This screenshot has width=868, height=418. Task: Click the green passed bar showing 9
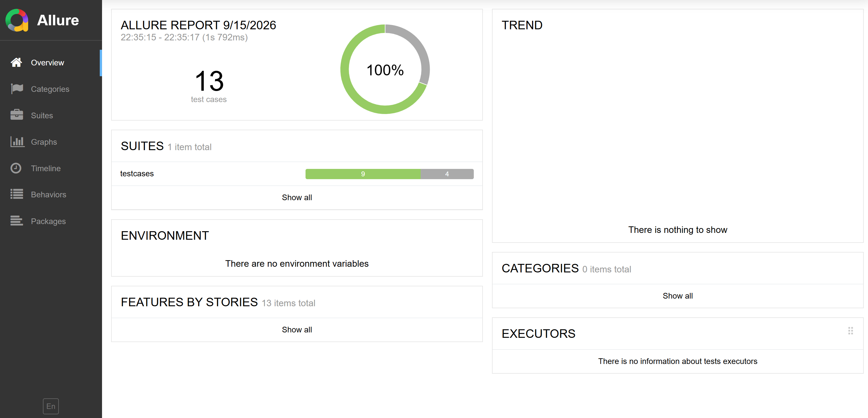pos(363,174)
